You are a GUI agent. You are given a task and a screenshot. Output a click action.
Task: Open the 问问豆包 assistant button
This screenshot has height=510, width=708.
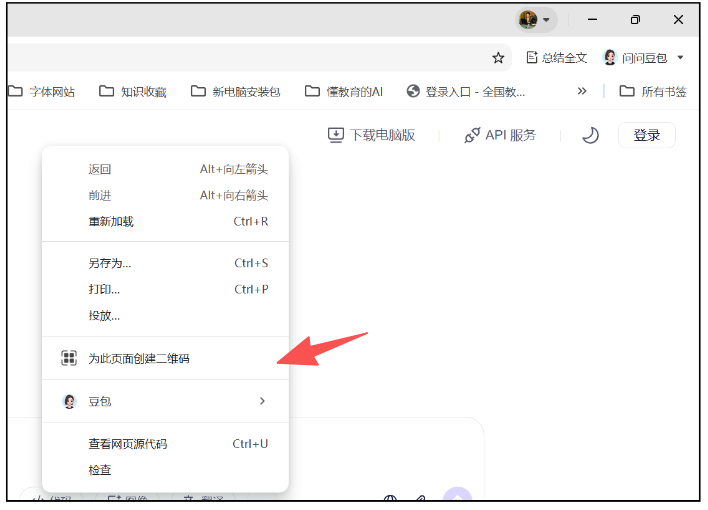pos(635,58)
